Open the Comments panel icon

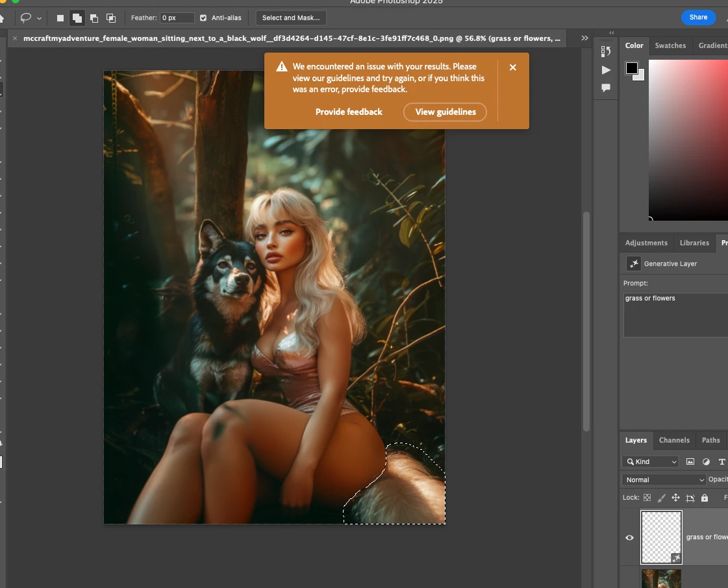[606, 88]
